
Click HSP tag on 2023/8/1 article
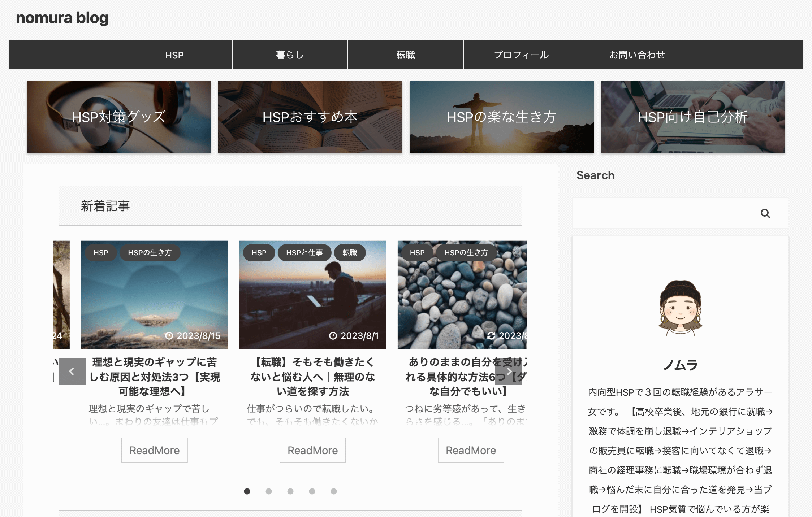[x=259, y=253]
